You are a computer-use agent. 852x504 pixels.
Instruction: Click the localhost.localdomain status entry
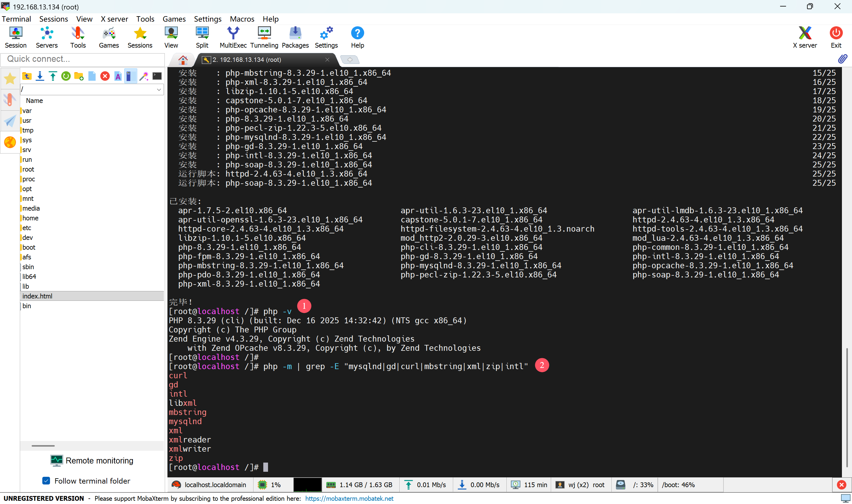209,485
